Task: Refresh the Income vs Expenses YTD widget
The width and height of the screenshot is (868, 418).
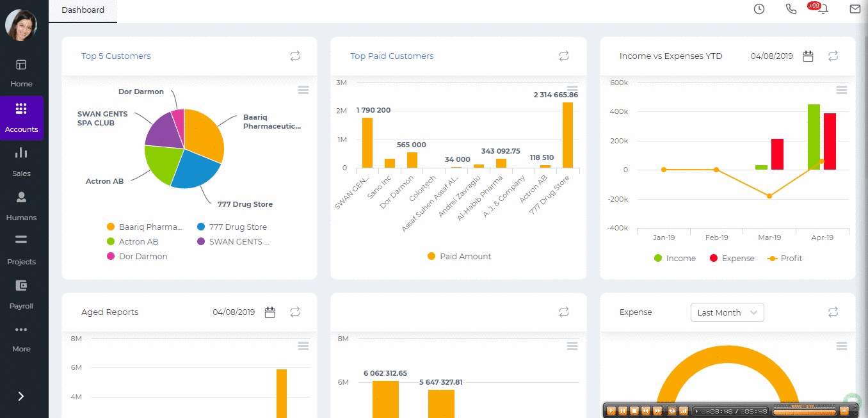Action: tap(833, 56)
